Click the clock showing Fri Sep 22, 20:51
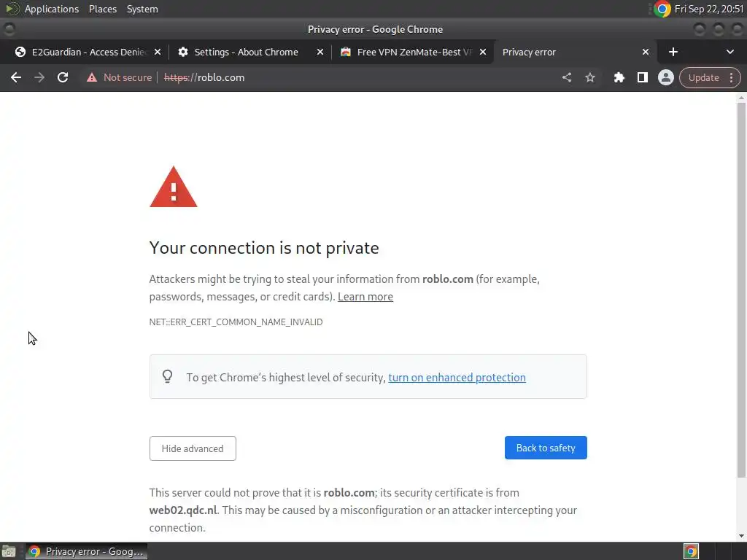Screen dimensions: 747x560 (709, 9)
